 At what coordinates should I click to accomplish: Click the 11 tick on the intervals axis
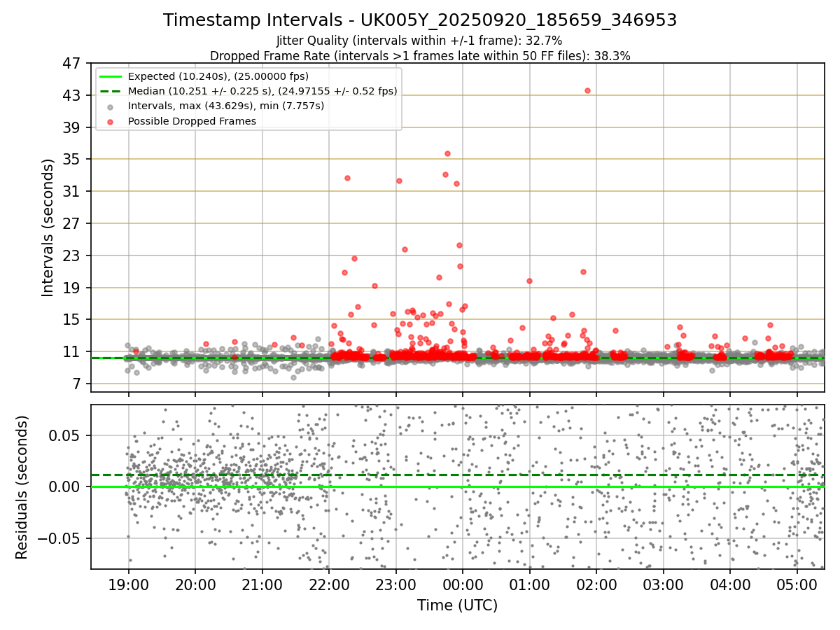point(72,351)
